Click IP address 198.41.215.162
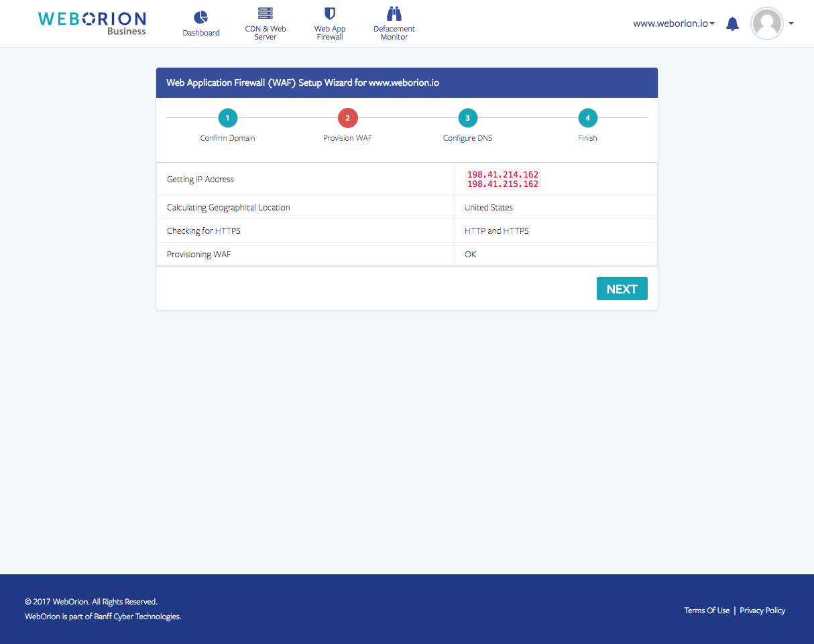The height and width of the screenshot is (644, 814). [503, 184]
